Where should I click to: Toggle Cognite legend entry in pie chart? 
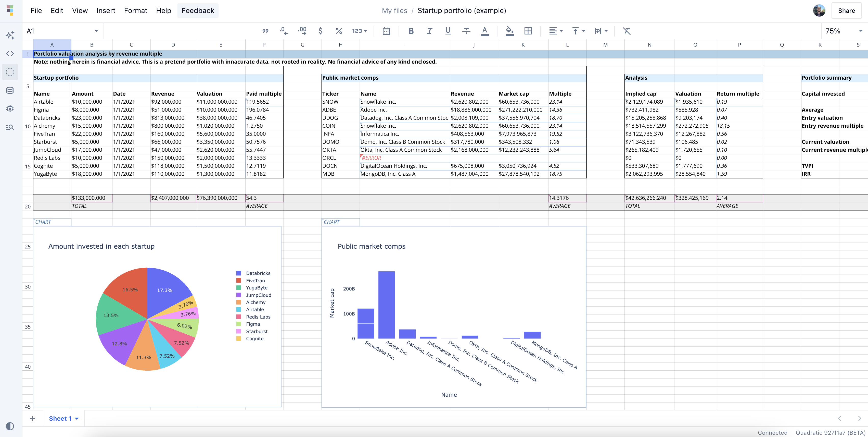pyautogui.click(x=250, y=338)
